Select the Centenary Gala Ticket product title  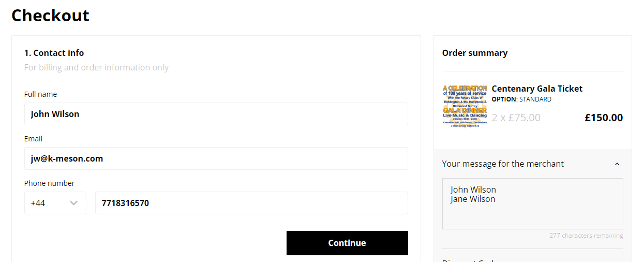(537, 89)
